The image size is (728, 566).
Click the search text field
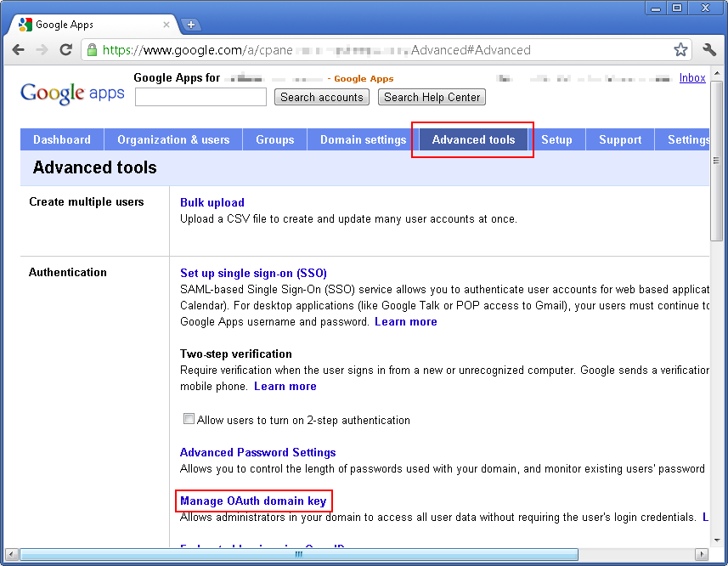point(200,97)
